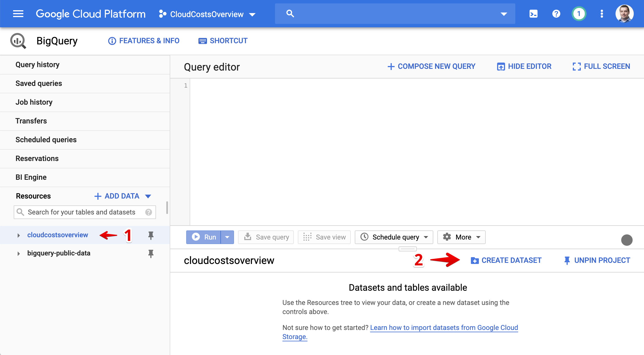The image size is (644, 355).
Task: Click the BigQuery logo icon
Action: click(x=18, y=41)
